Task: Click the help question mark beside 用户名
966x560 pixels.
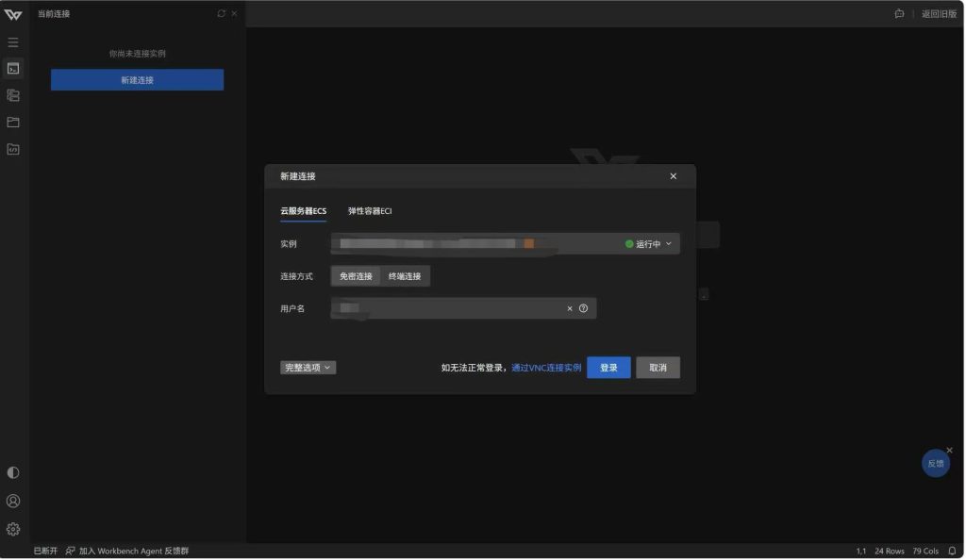Action: coord(583,308)
